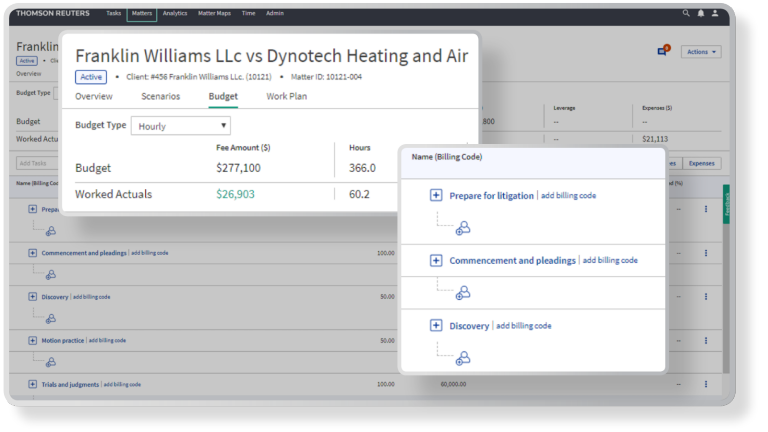Click add billing code next to Discovery
Screen dimensions: 768x432
tap(524, 326)
